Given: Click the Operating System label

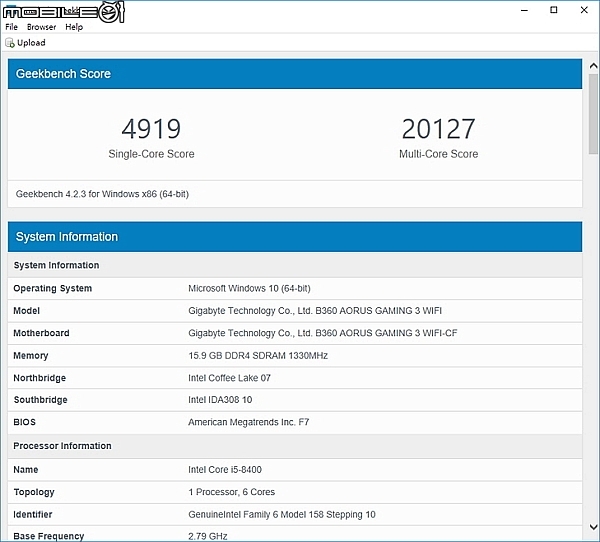Looking at the screenshot, I should (x=53, y=289).
